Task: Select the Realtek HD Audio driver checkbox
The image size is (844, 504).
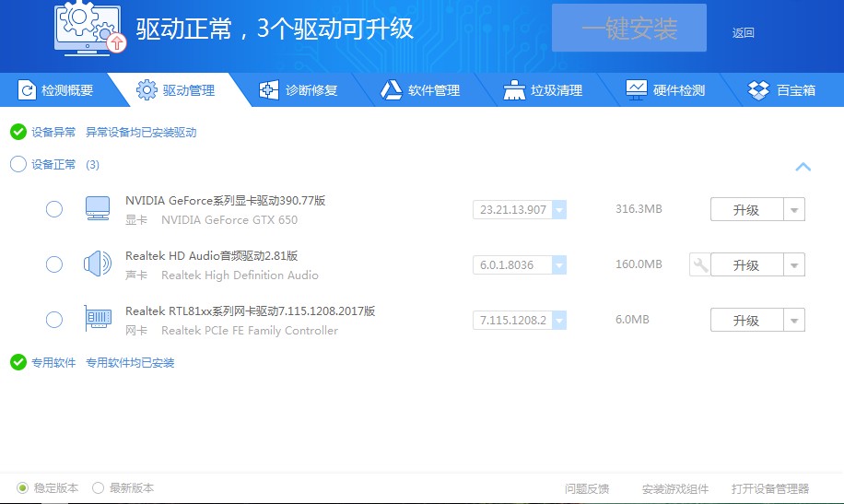Action: 53,264
